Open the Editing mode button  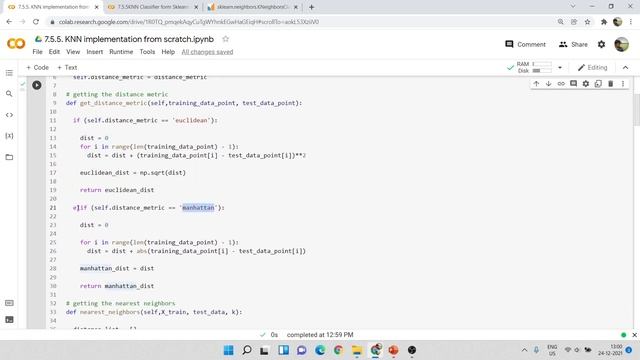click(592, 67)
